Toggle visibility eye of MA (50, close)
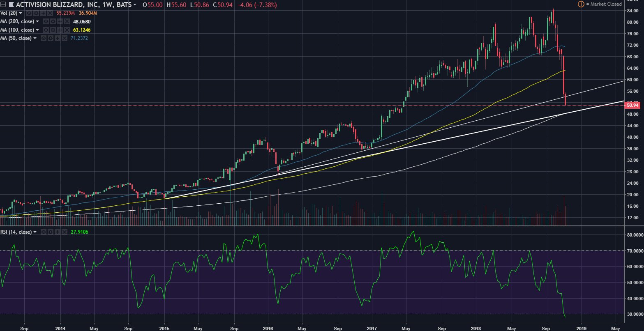 (x=43, y=38)
